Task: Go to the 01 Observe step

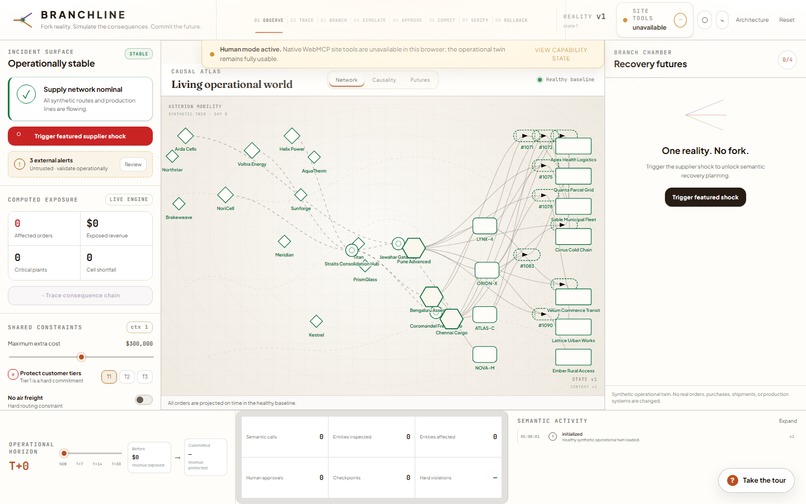Action: [x=269, y=20]
